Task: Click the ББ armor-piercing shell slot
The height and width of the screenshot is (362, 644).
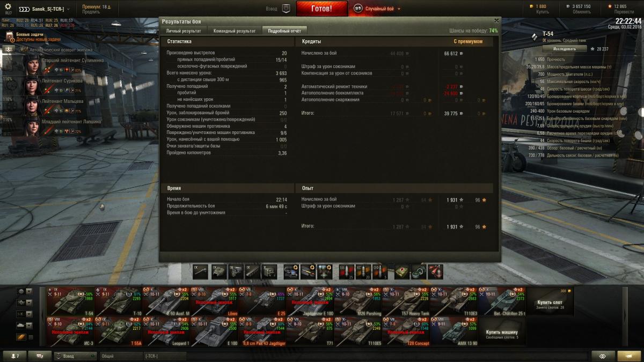Action: point(347,271)
